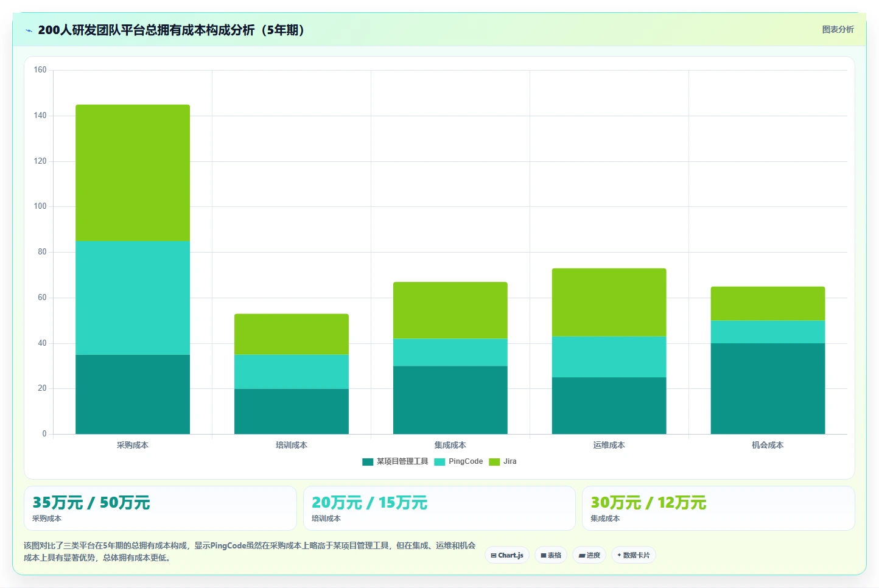879x588 pixels.
Task: Click the 80 y-axis value
Action: pyautogui.click(x=42, y=252)
